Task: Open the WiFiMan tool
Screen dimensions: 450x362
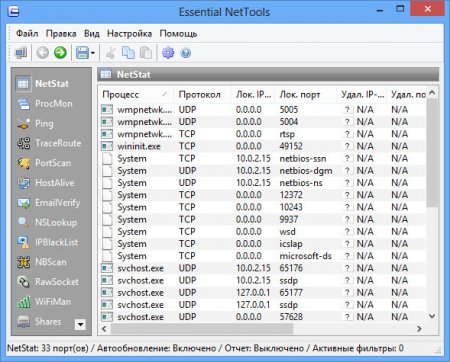Action: coord(44,302)
